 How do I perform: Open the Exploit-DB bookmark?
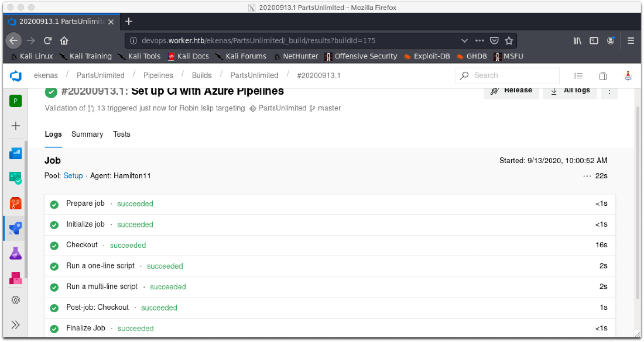pos(427,56)
